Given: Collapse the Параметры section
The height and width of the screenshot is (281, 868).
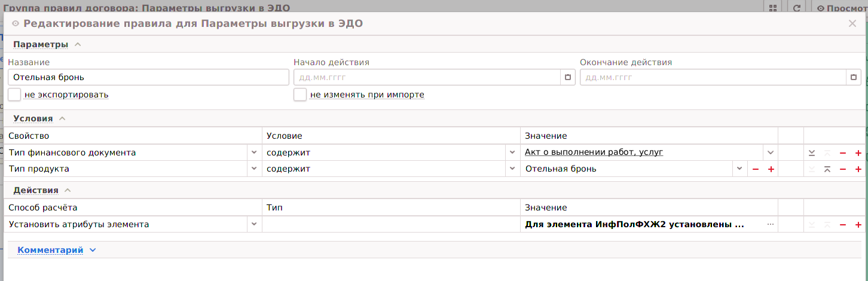Looking at the screenshot, I should (78, 44).
